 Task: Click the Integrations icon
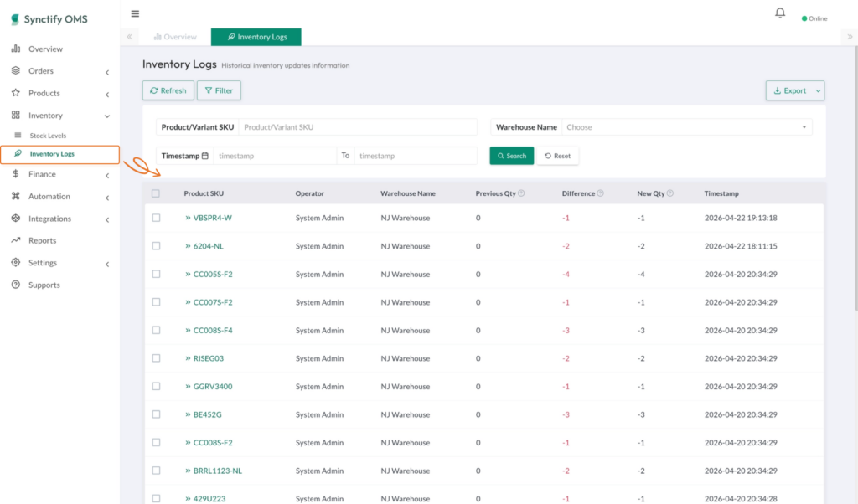pos(16,219)
